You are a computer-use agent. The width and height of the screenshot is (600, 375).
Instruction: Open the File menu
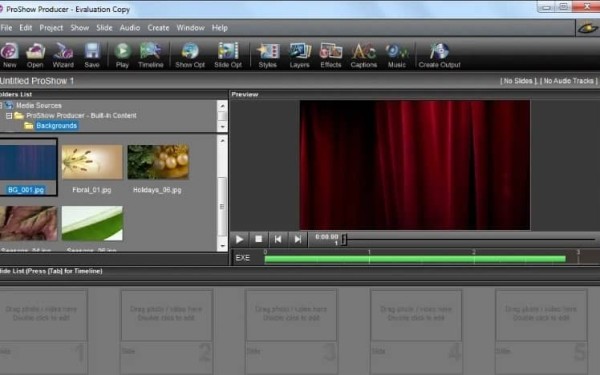[6, 28]
